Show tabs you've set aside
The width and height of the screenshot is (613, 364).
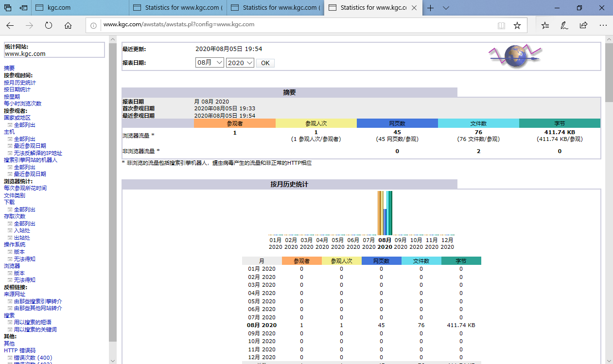8,8
